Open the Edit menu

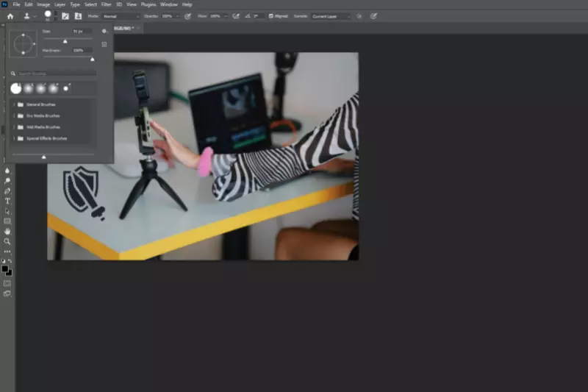[29, 4]
